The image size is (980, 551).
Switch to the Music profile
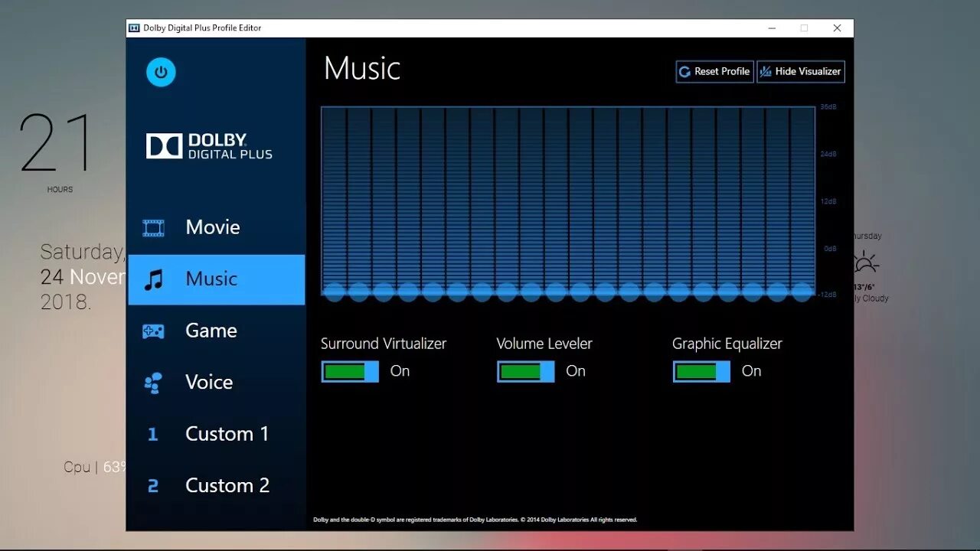tap(217, 279)
